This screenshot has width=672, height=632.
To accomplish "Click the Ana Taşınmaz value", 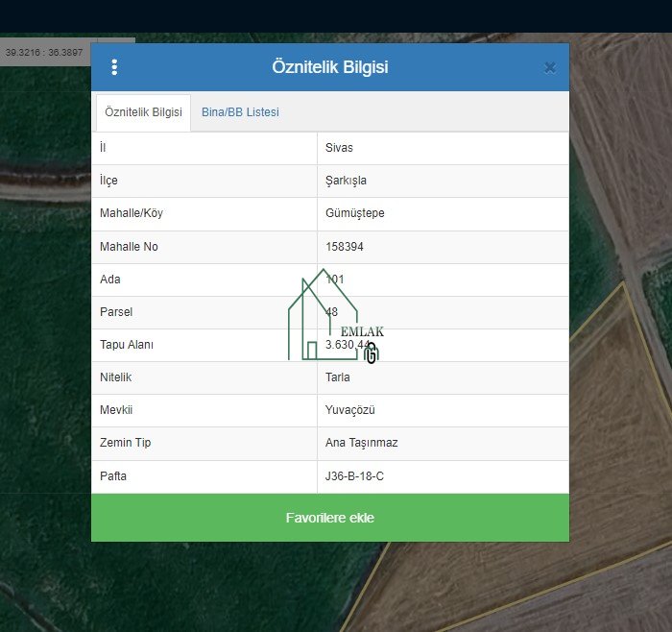I will (361, 443).
